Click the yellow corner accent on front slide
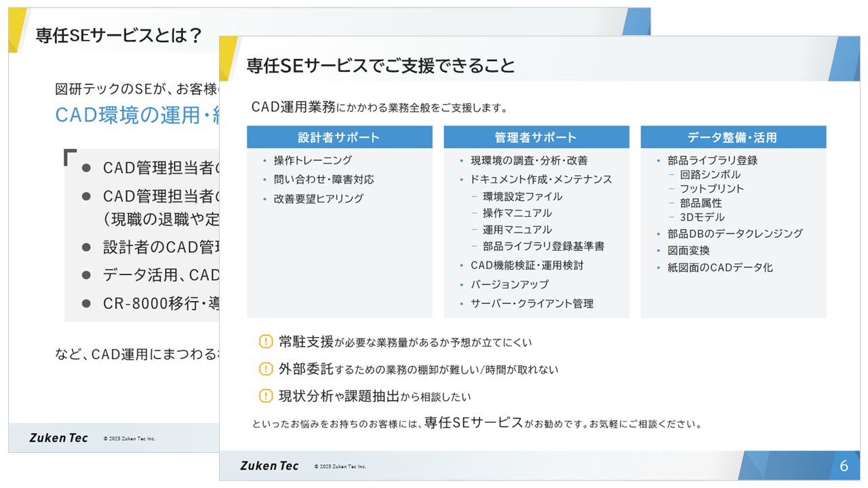This screenshot has height=488, width=868. 229,54
